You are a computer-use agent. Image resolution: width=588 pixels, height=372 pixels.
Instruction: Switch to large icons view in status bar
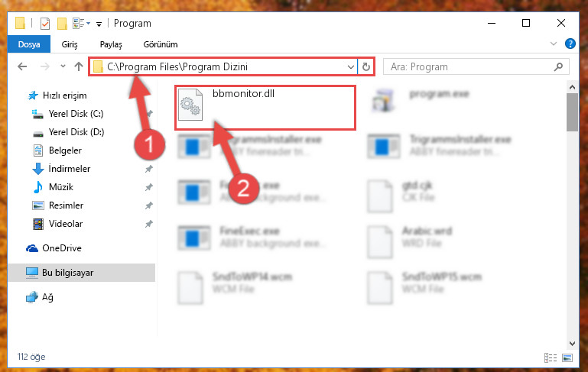click(567, 357)
